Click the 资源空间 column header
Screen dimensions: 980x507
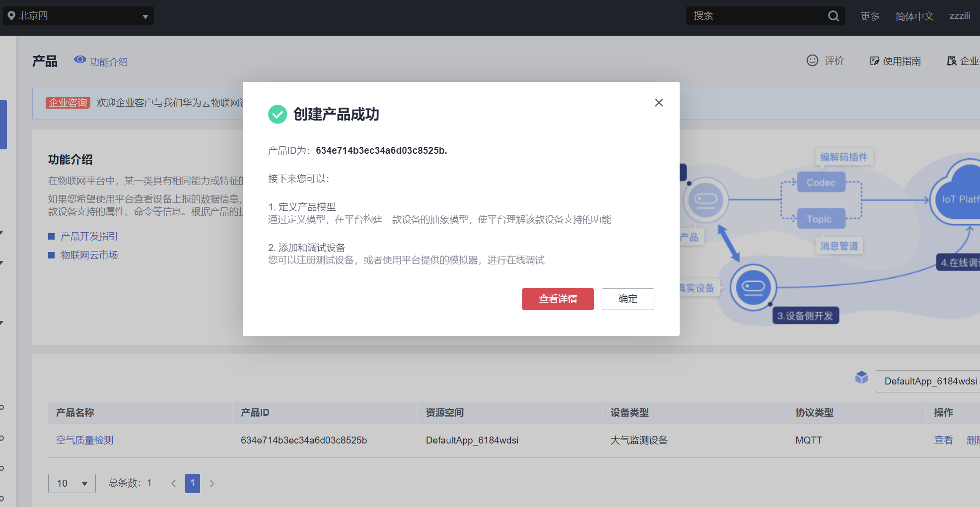tap(445, 413)
